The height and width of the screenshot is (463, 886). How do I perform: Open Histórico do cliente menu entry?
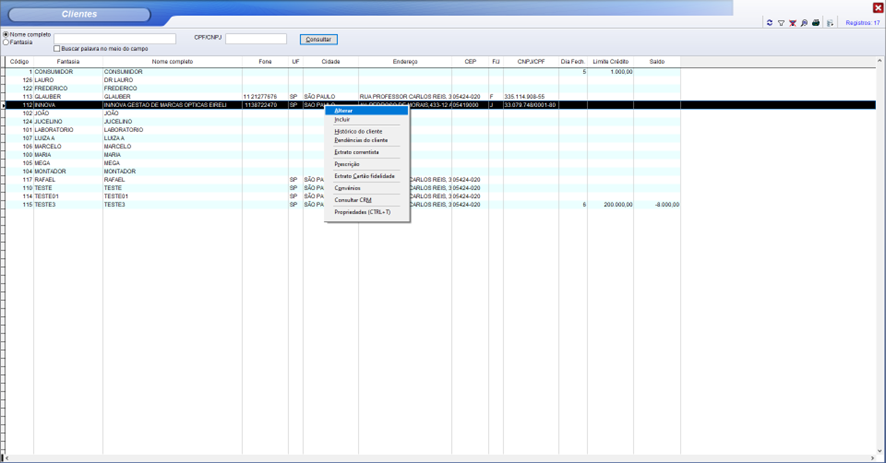358,132
